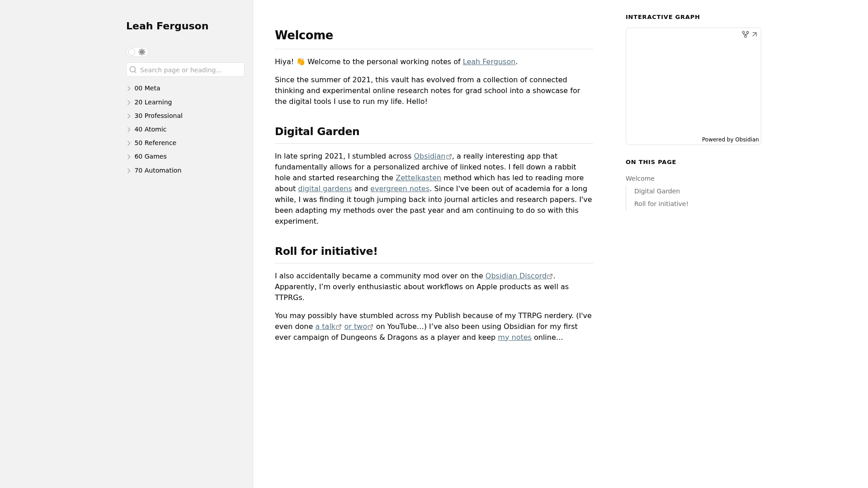Image resolution: width=868 pixels, height=488 pixels.
Task: Toggle the light/dark theme switch
Action: click(137, 52)
